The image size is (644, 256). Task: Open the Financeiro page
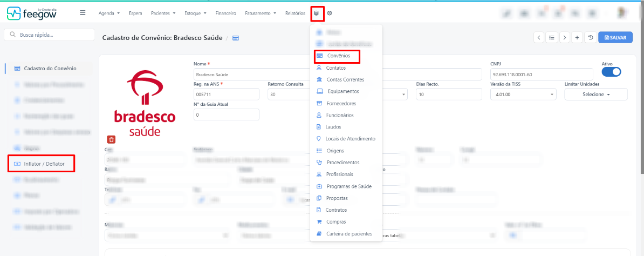click(x=225, y=13)
